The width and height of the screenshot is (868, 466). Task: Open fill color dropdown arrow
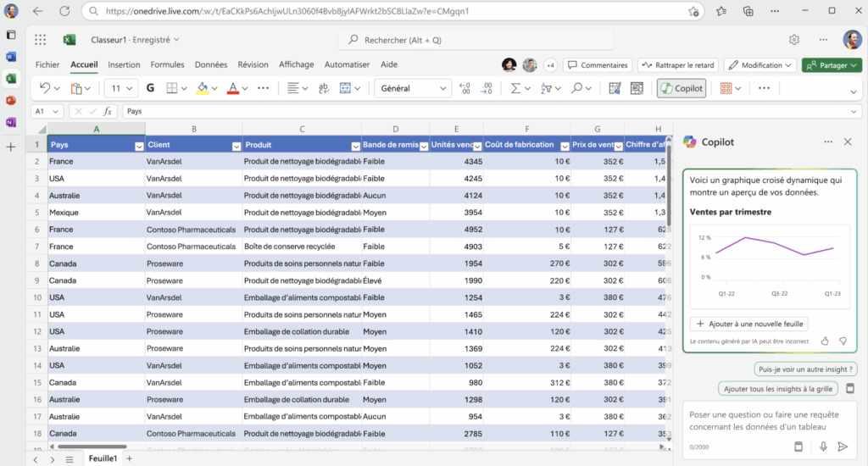point(214,89)
